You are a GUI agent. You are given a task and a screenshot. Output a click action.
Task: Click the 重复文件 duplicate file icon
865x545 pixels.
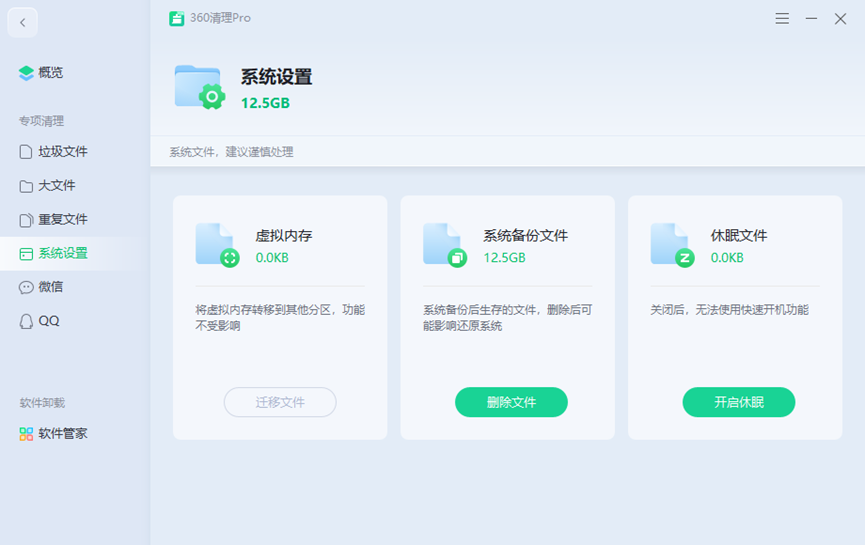[25, 220]
